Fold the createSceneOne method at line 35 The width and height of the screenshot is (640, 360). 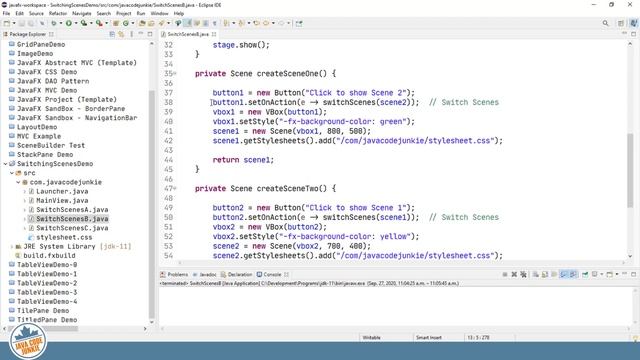coord(175,74)
